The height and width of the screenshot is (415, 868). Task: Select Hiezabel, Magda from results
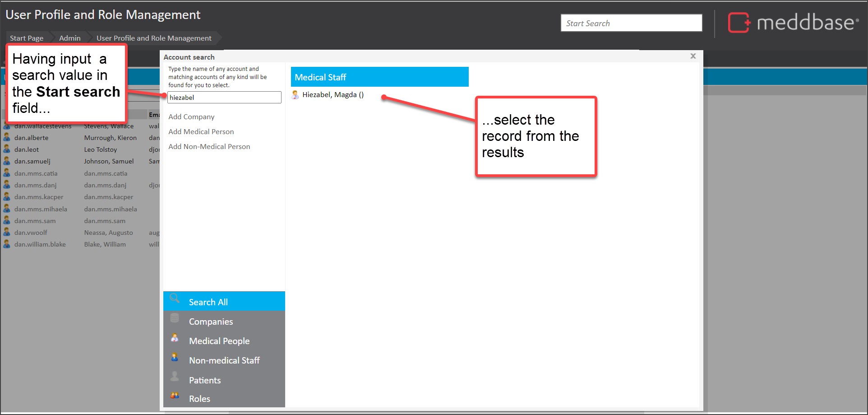click(332, 95)
